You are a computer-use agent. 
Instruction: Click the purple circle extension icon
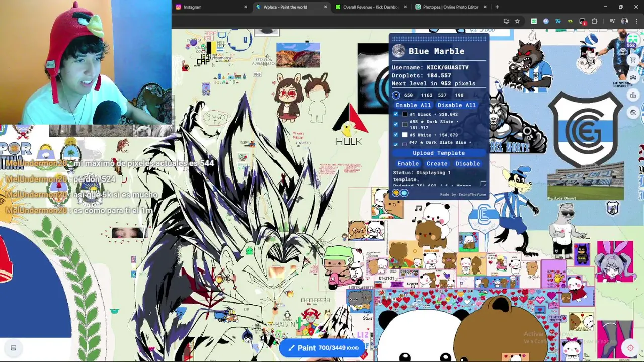click(546, 21)
